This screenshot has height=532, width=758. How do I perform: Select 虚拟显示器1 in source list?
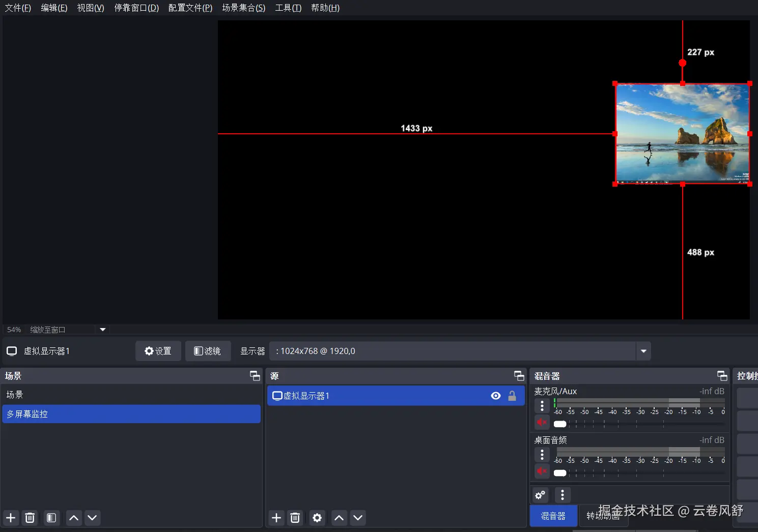[x=396, y=396]
